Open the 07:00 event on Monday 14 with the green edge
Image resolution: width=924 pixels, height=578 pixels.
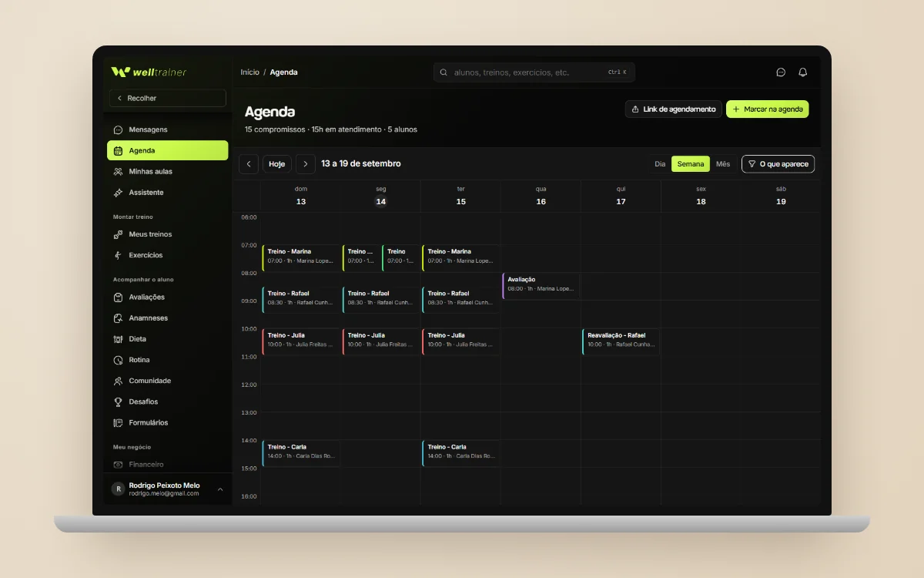click(401, 258)
